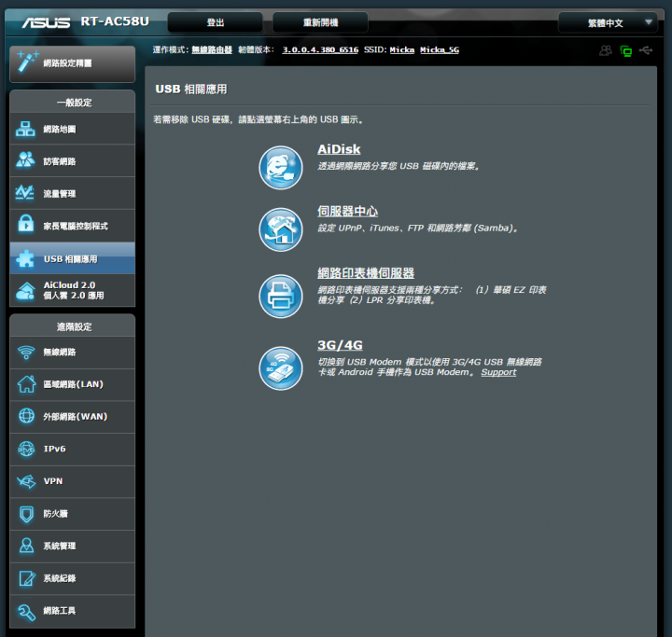Click the guest network people icon
Viewport: 672px width, 637px height.
pyautogui.click(x=25, y=159)
